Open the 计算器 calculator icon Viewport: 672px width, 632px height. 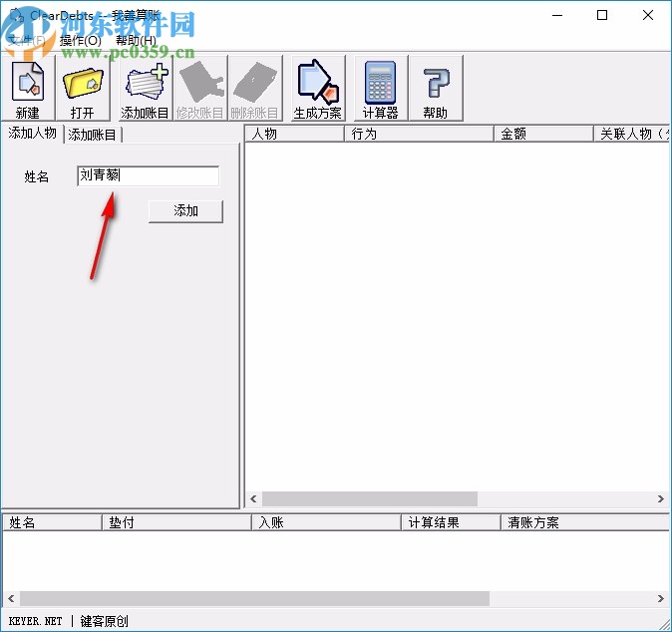click(381, 88)
